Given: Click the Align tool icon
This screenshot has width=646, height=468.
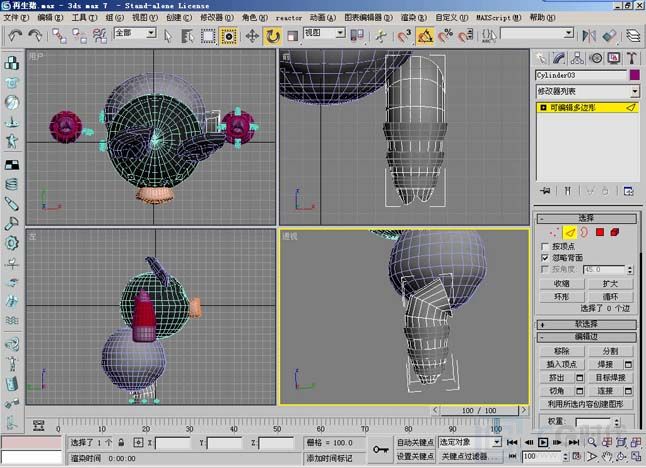Looking at the screenshot, I should (x=609, y=36).
